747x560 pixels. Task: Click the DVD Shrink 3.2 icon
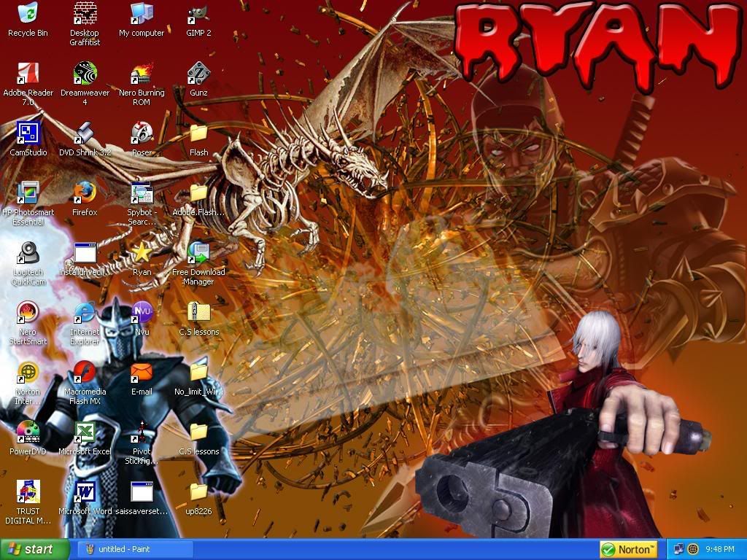[x=85, y=133]
